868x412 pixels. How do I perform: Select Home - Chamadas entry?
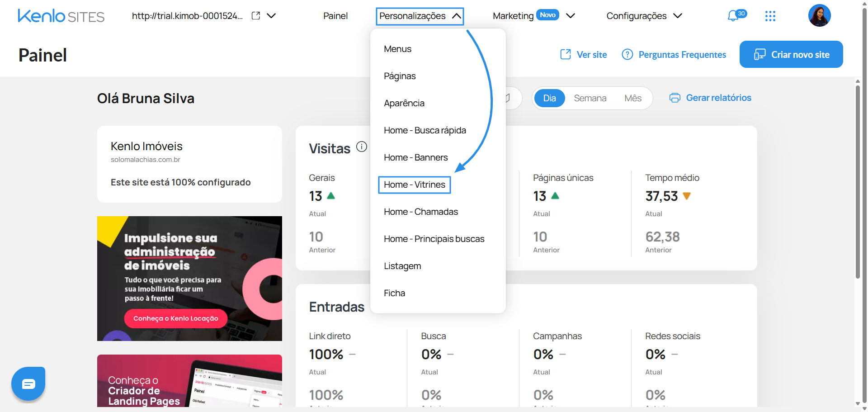(x=421, y=212)
